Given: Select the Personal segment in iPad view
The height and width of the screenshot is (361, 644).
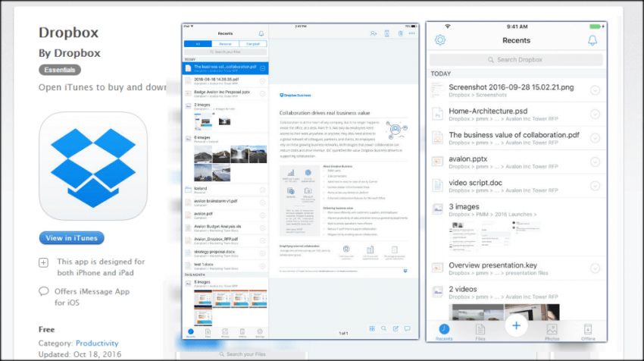Looking at the screenshot, I should (226, 43).
